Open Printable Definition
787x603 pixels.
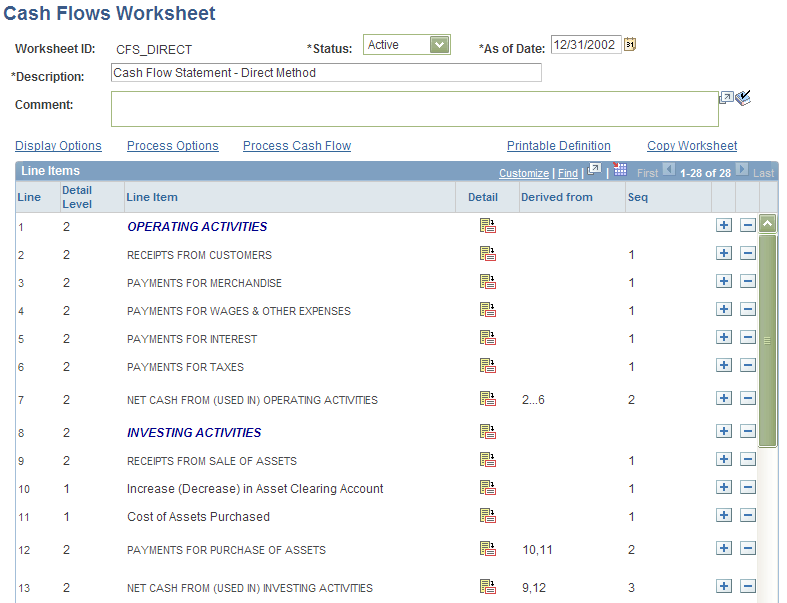559,146
